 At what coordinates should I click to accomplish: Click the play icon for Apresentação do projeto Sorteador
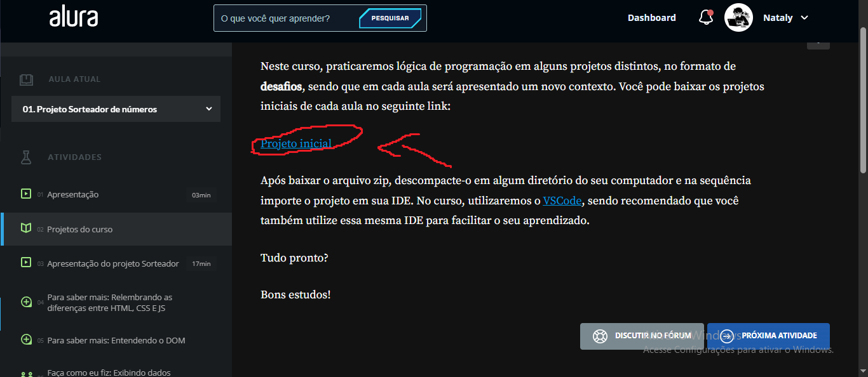tap(26, 262)
